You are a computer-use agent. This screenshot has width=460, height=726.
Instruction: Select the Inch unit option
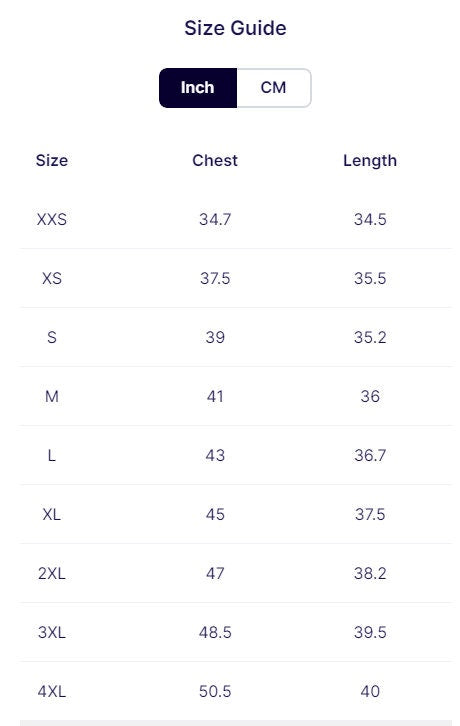coord(198,88)
